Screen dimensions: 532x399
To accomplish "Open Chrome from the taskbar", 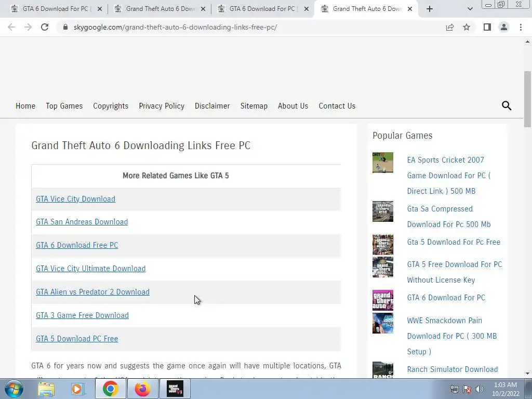I will (x=111, y=389).
